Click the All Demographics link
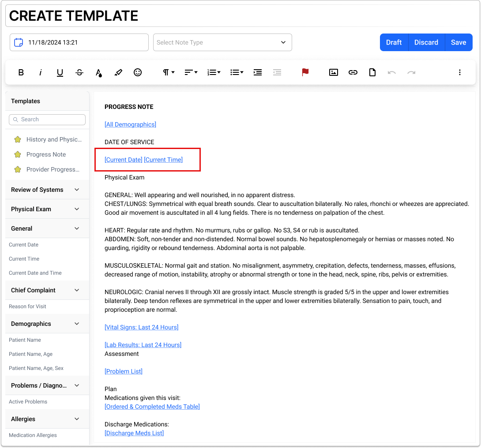 130,124
